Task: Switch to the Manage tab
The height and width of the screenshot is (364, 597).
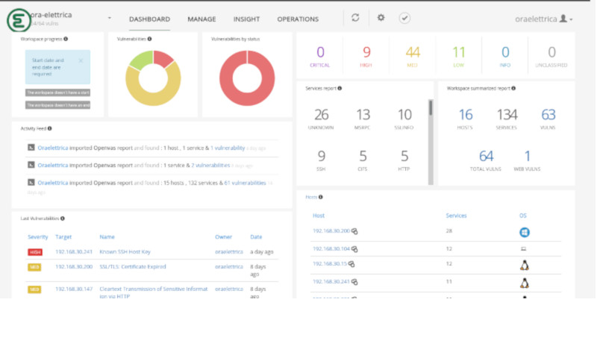Action: coord(201,19)
